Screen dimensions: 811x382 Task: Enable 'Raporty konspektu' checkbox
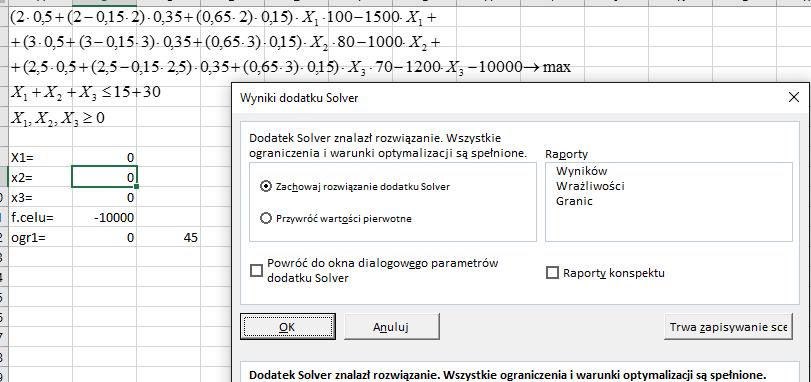552,272
